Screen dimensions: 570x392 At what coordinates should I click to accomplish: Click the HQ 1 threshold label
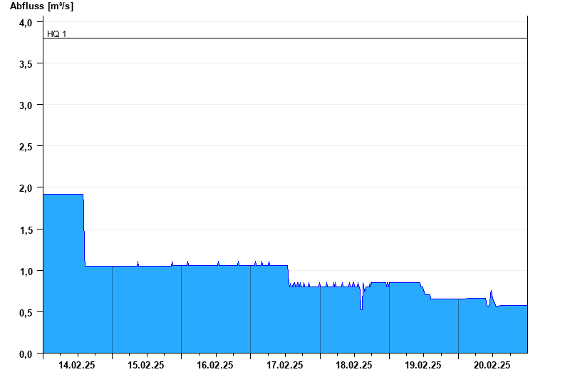tap(57, 33)
